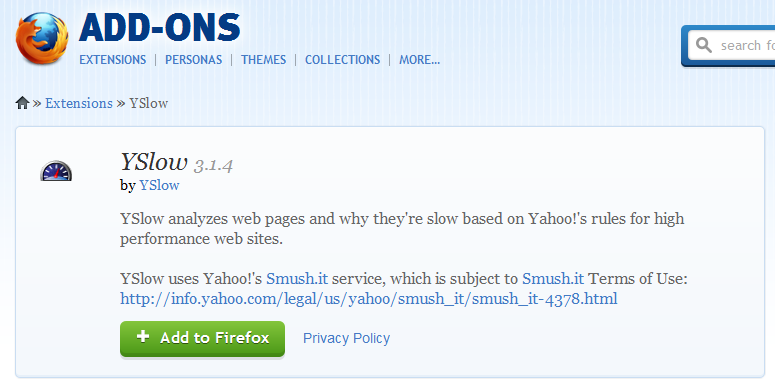The height and width of the screenshot is (387, 775).
Task: Click the Firefox logo icon
Action: [42, 38]
